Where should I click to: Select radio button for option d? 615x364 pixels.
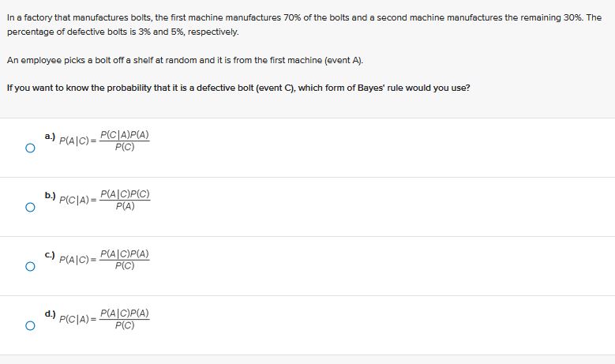pos(30,325)
